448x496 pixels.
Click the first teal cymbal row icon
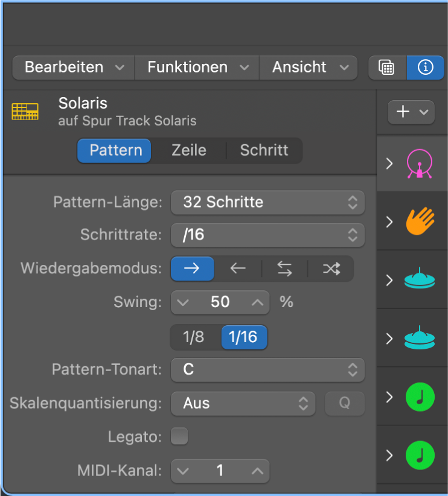coord(419,279)
